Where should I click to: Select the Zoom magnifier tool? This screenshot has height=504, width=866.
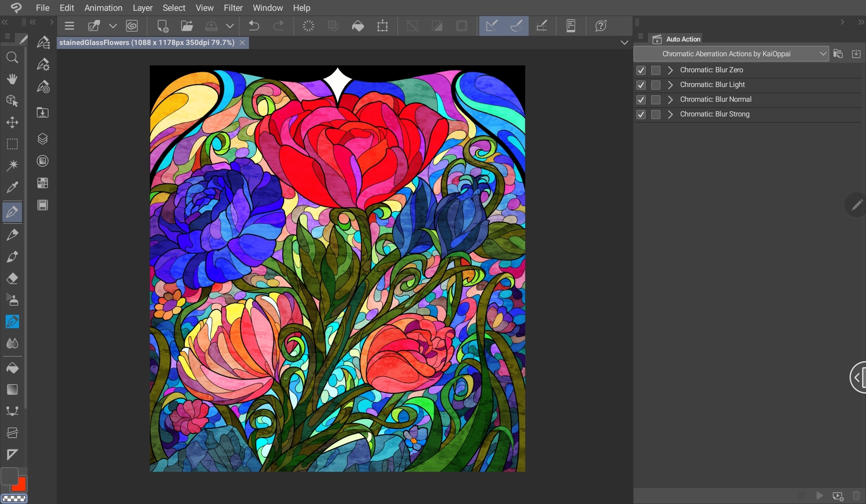12,58
